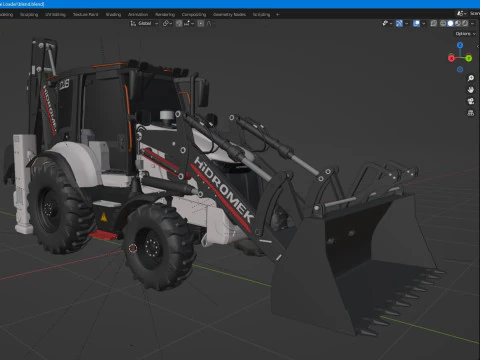This screenshot has height=360, width=480.
Task: Expand the sidebar with the small arrow
Action: 478,46
